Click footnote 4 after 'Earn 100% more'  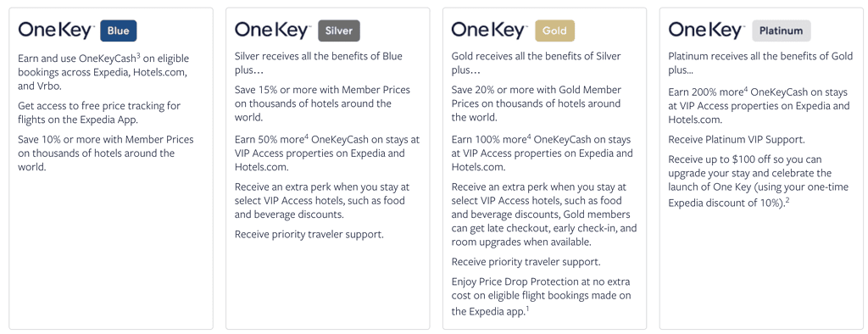[x=529, y=136]
